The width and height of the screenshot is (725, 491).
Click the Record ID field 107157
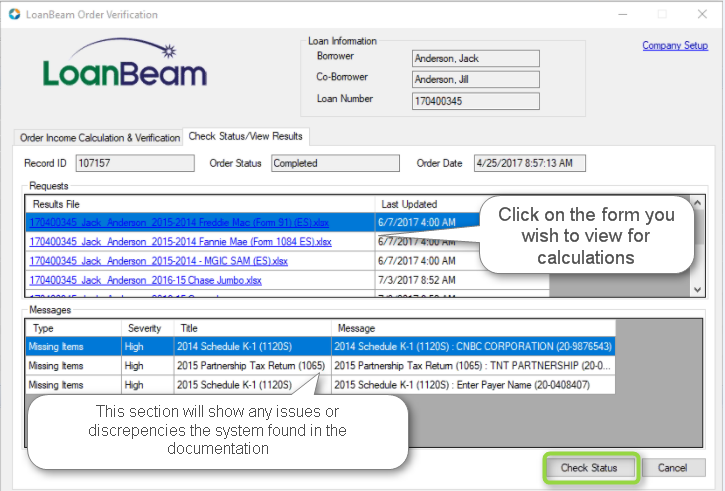coord(135,163)
